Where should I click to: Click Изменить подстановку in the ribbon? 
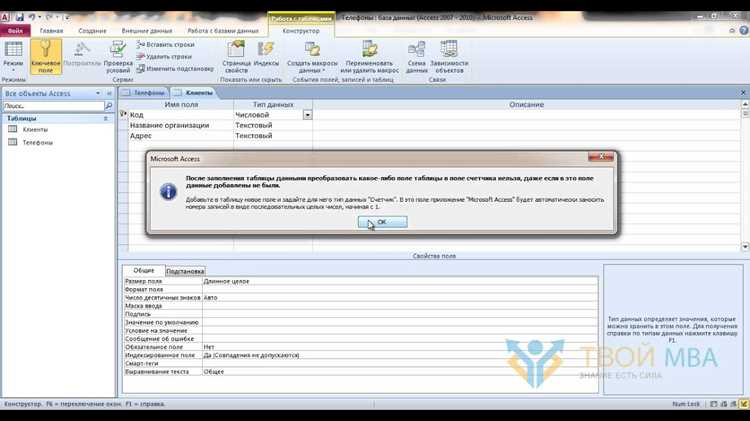point(175,68)
